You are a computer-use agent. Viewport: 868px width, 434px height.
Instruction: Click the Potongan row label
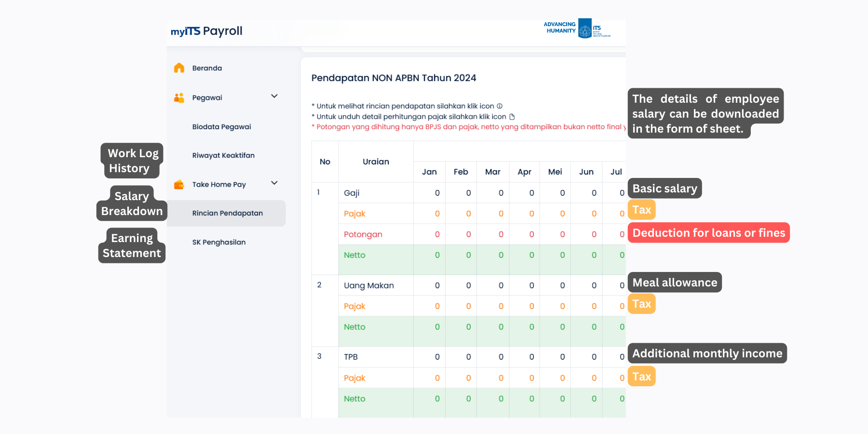click(363, 234)
